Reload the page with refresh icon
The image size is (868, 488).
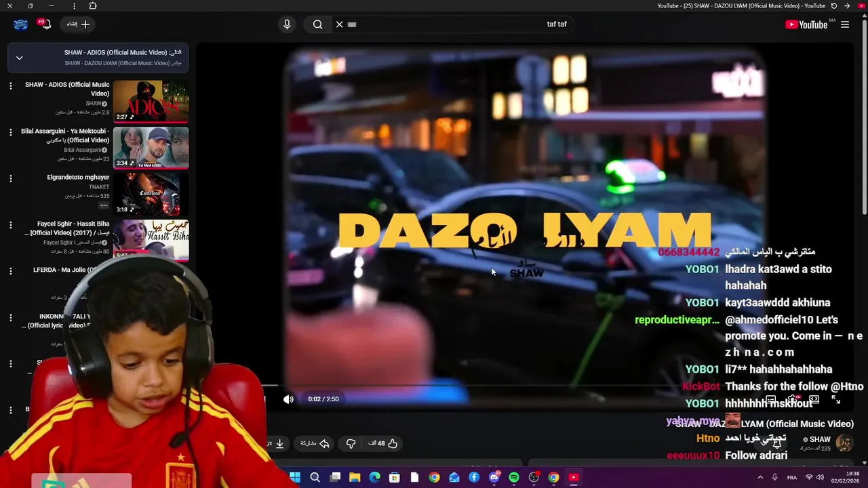coord(833,5)
